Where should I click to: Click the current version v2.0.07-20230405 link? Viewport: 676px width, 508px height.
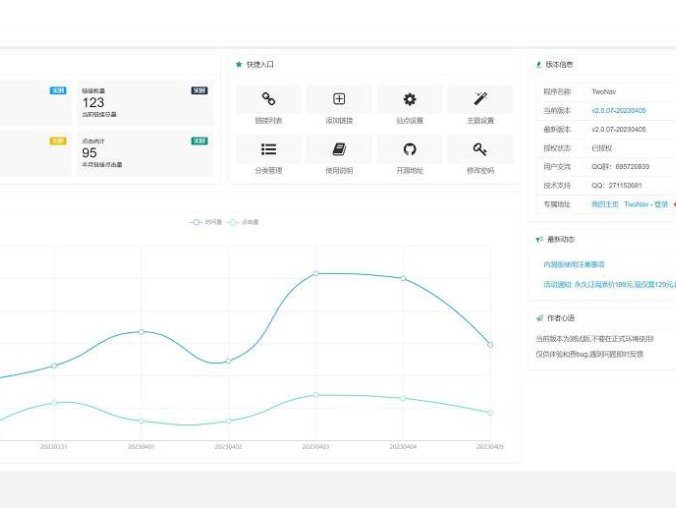point(618,110)
